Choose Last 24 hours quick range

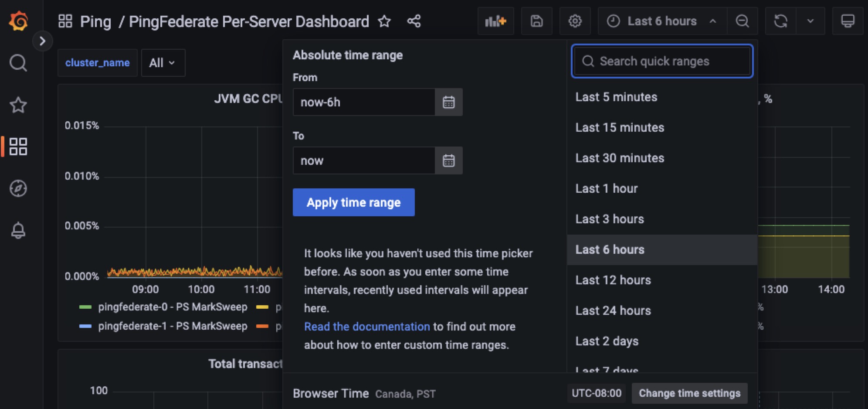point(613,310)
